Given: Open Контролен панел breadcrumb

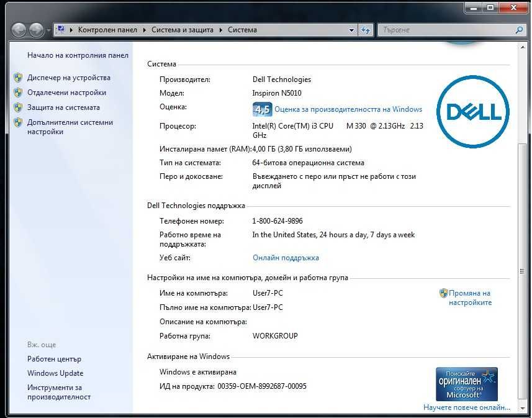Looking at the screenshot, I should click(107, 30).
